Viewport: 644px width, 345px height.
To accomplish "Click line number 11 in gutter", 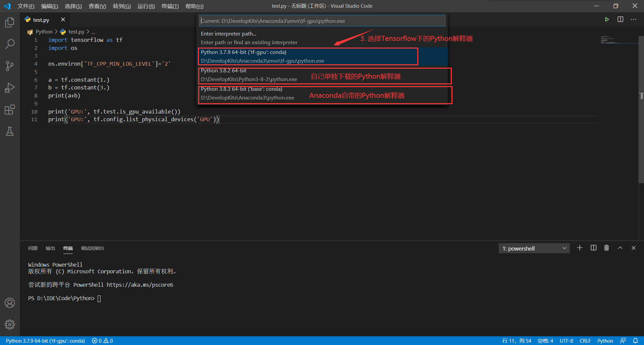I will pyautogui.click(x=34, y=119).
